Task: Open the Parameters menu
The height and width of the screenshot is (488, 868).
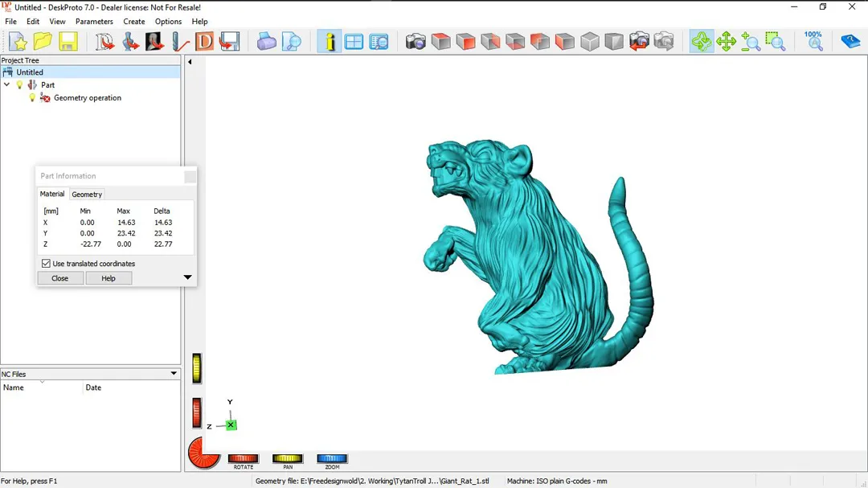Action: (94, 22)
